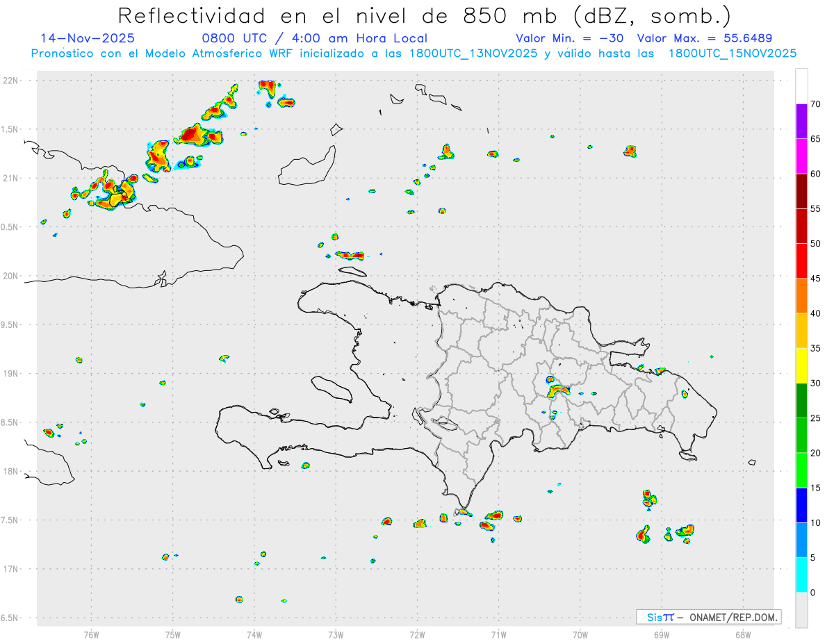Click longitude axis label "76W"
The image size is (834, 644).
(91, 635)
